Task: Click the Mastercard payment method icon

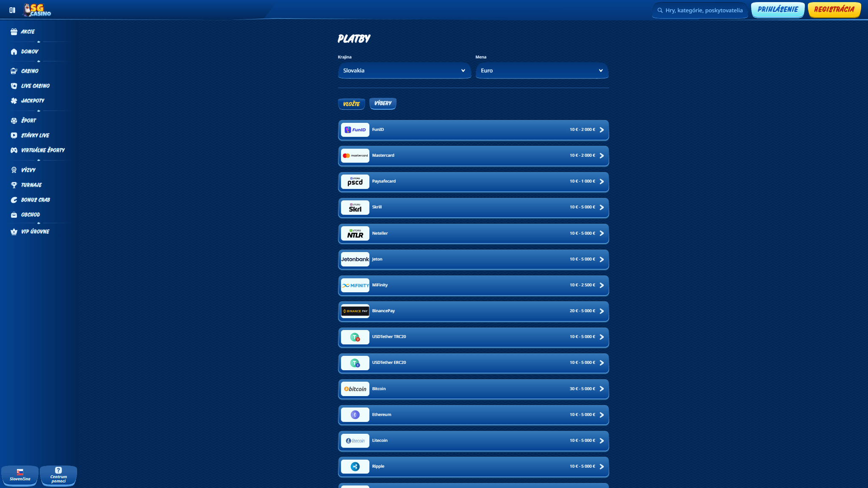Action: click(x=355, y=155)
